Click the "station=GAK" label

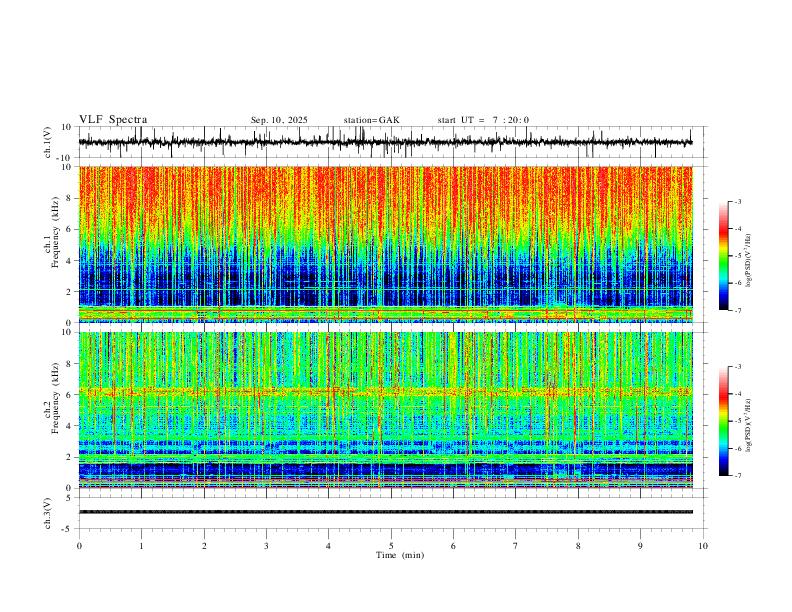click(371, 120)
